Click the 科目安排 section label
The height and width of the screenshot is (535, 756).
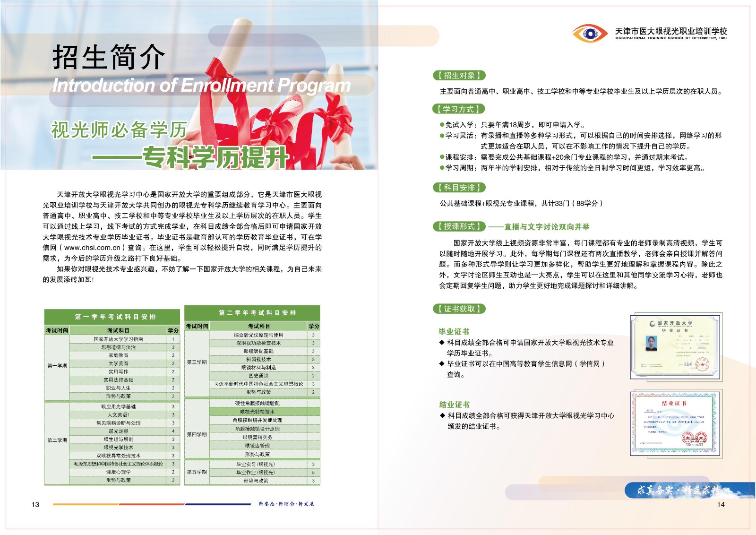[459, 188]
